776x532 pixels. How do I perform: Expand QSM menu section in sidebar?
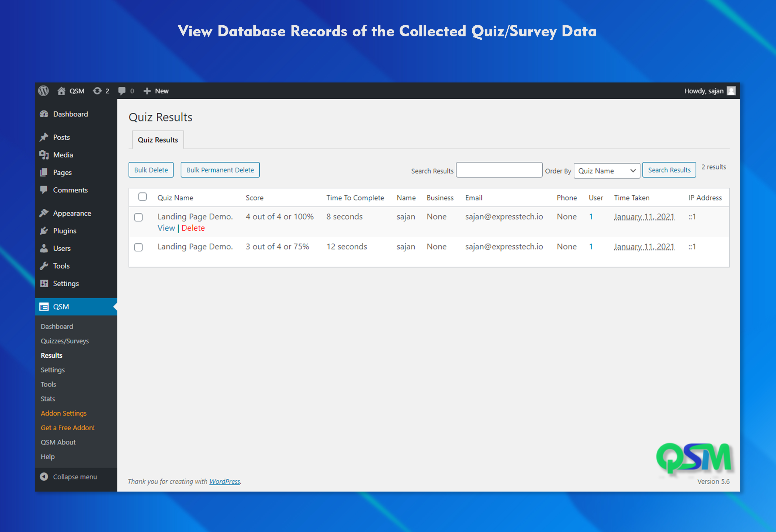pyautogui.click(x=60, y=307)
